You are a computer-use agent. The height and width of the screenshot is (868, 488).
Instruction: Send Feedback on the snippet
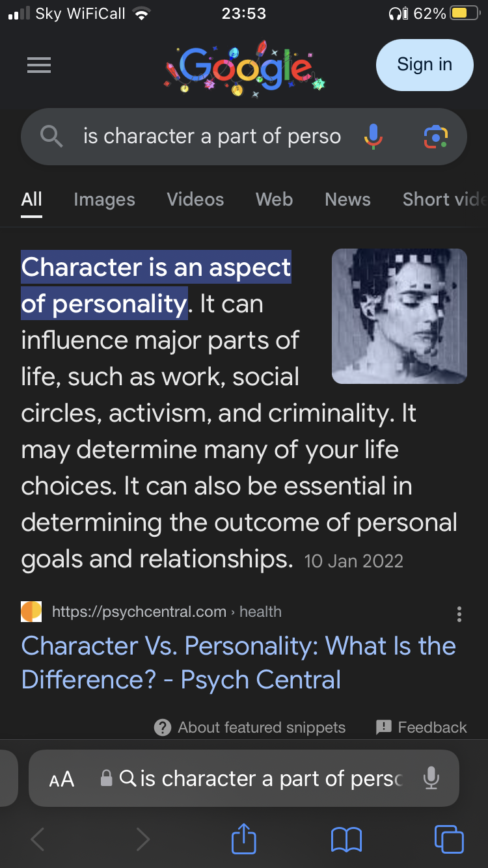(422, 727)
